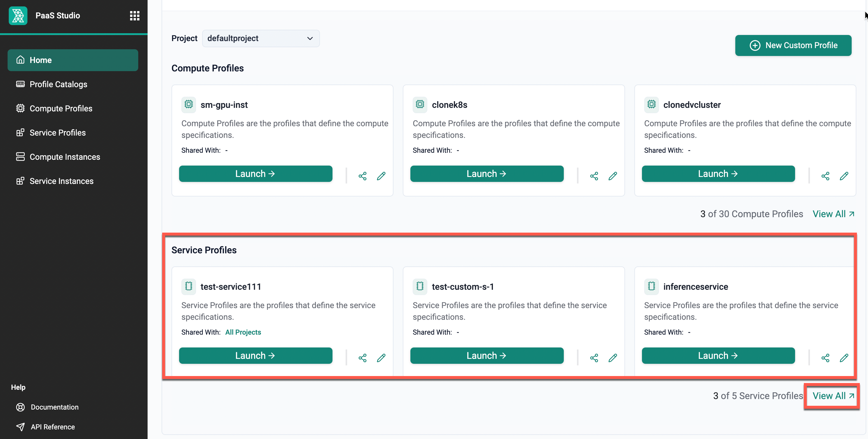Launch the sm-gpu-inst compute profile
The width and height of the screenshot is (868, 439).
click(256, 174)
